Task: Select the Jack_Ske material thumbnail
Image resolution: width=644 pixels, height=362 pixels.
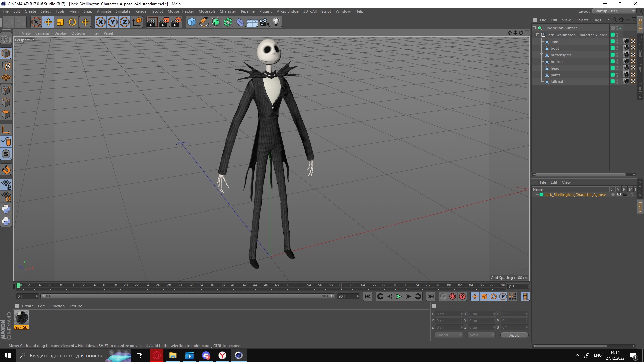Action: 21,317
